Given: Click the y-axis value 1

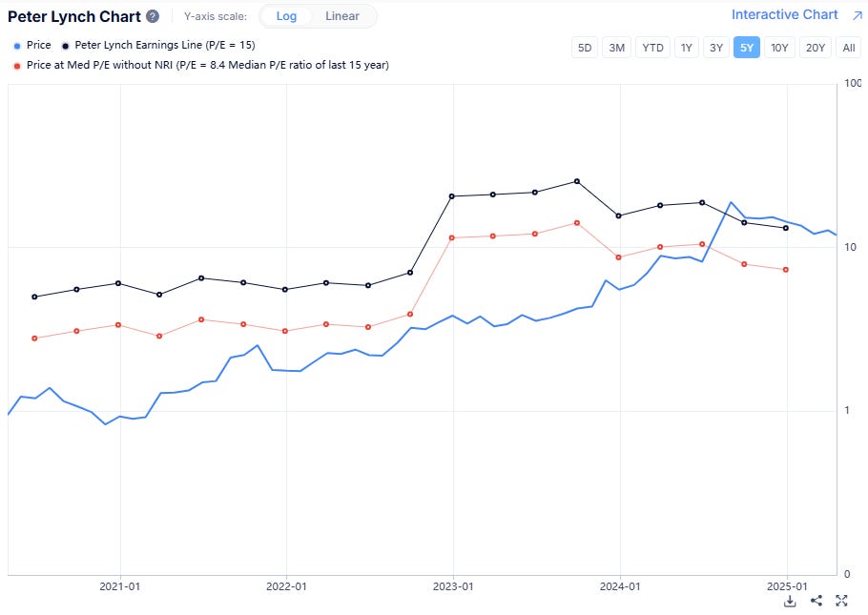Looking at the screenshot, I should 847,410.
